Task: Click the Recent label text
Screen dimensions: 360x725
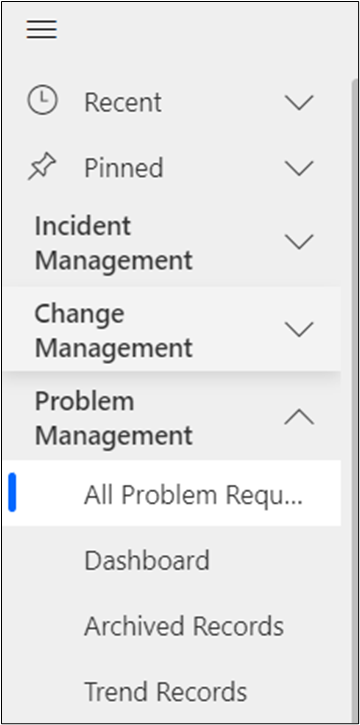Action: tap(123, 102)
